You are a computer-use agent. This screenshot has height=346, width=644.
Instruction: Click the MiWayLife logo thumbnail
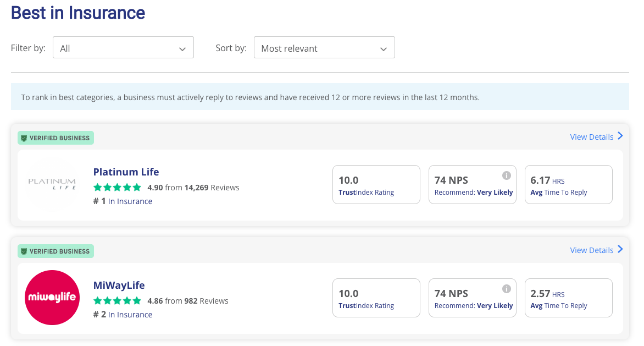tap(52, 298)
